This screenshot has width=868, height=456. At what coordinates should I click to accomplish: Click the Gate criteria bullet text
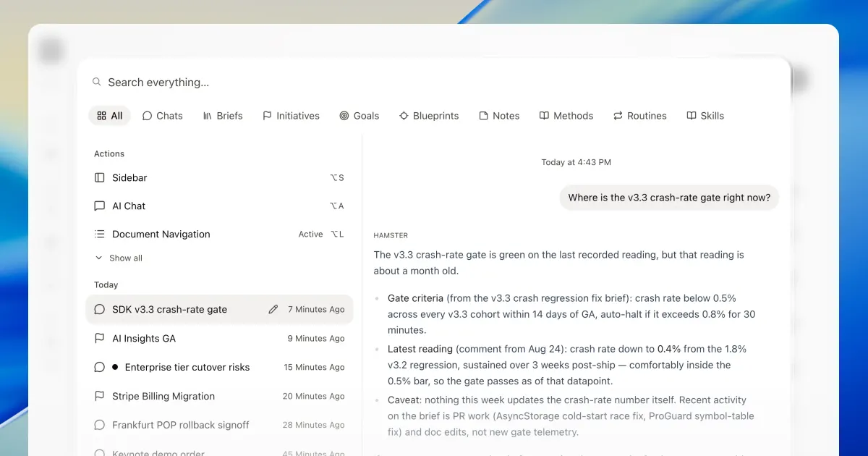(571, 314)
